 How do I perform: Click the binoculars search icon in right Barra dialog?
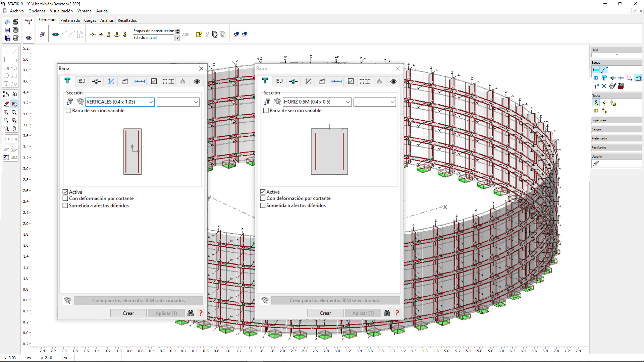coord(387,313)
